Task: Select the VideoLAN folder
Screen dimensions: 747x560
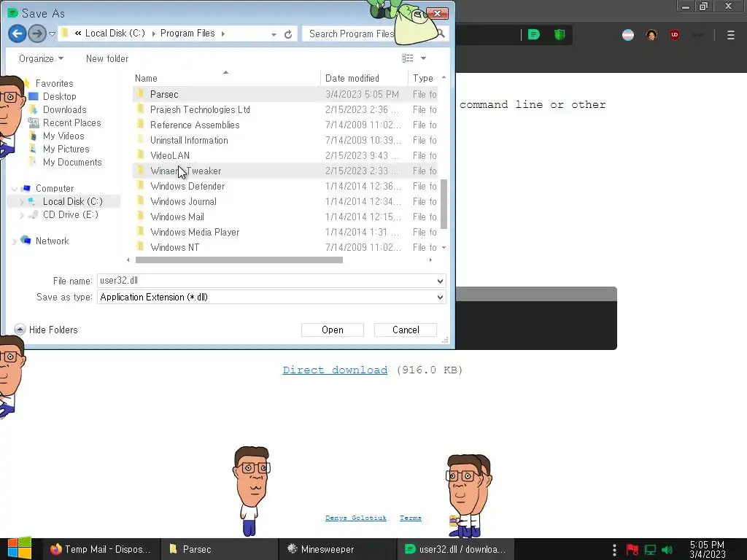Action: point(169,155)
